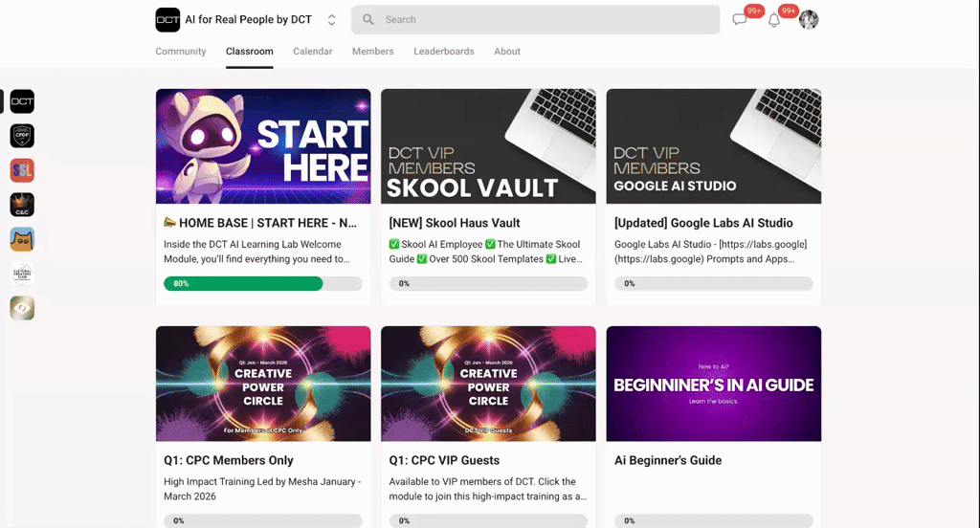Image resolution: width=980 pixels, height=528 pixels.
Task: Open the Beginner's in AI Guide thumbnail
Action: pyautogui.click(x=714, y=384)
